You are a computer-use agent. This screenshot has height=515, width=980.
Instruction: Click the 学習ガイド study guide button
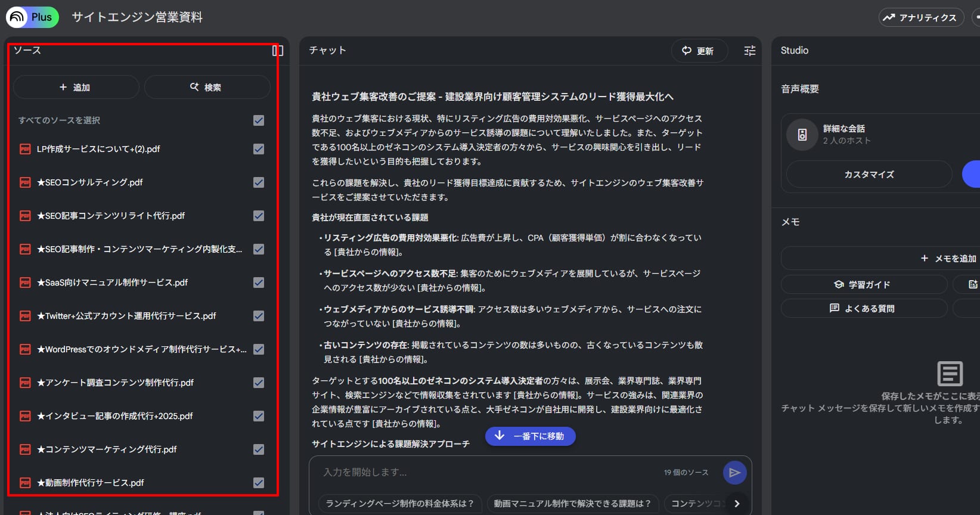[x=864, y=284]
